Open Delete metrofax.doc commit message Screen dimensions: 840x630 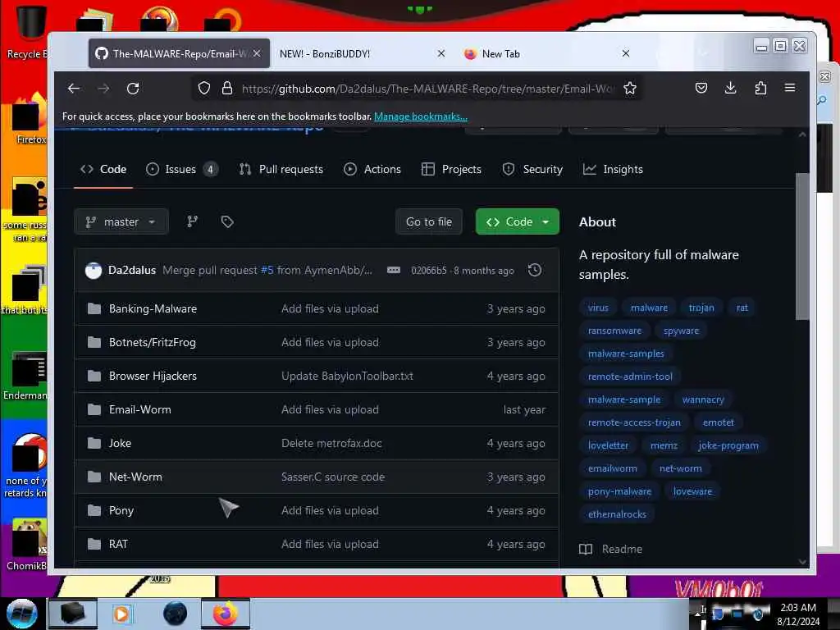coord(331,444)
